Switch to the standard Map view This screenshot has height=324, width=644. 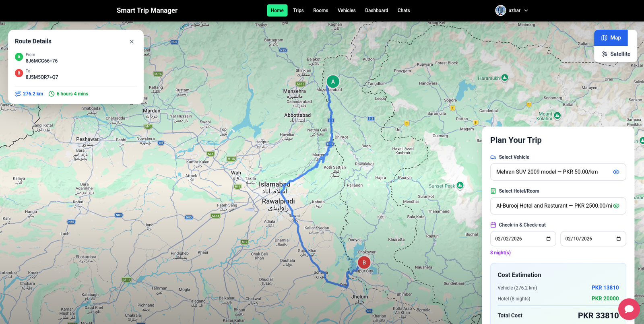click(611, 38)
